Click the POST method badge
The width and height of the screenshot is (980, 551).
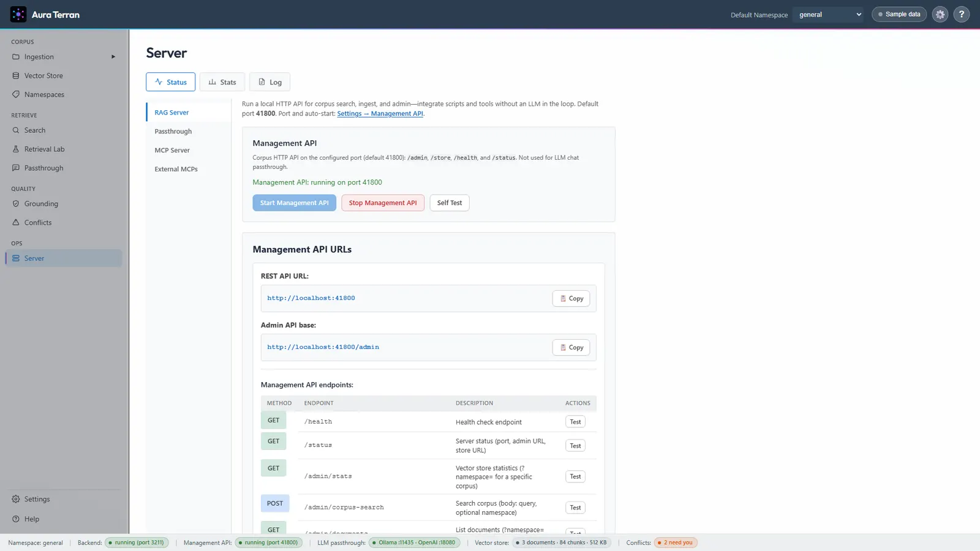click(x=275, y=503)
